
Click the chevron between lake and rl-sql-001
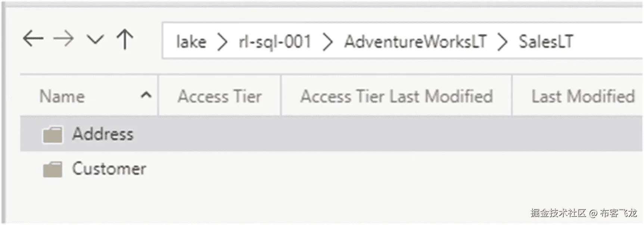point(222,42)
